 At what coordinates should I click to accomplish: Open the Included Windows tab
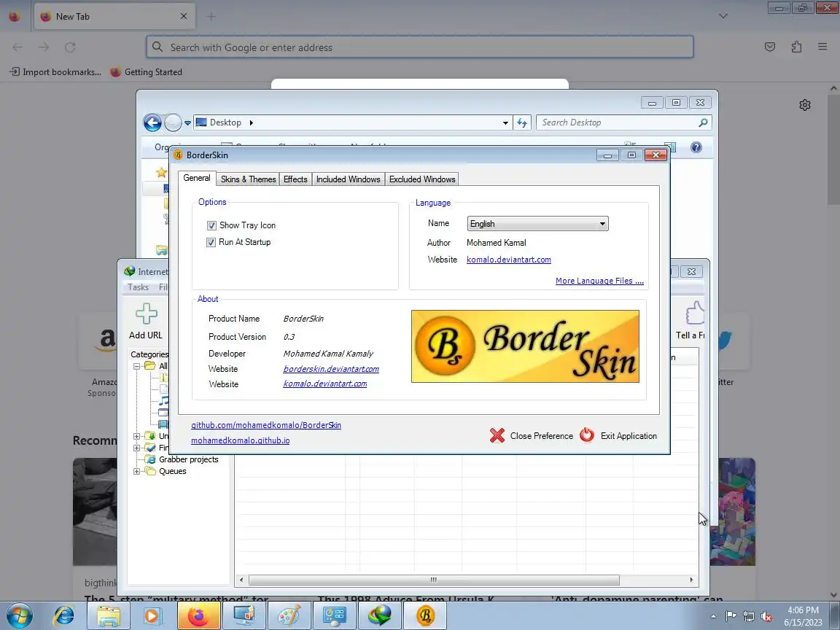pos(349,179)
